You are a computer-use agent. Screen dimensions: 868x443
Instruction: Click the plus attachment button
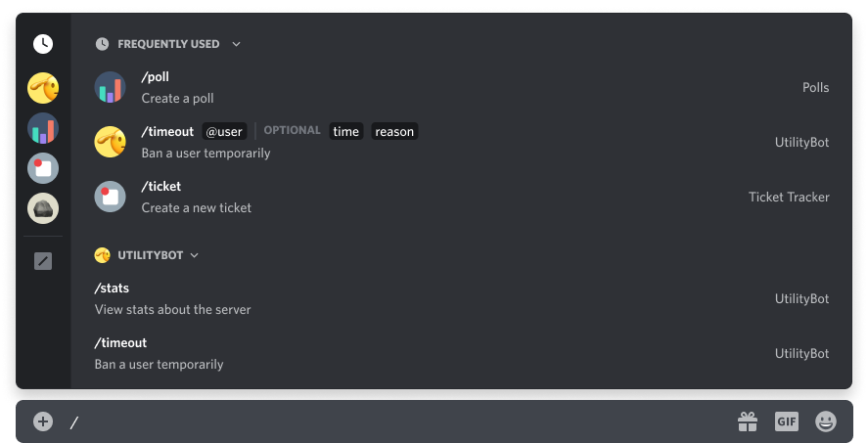click(43, 421)
